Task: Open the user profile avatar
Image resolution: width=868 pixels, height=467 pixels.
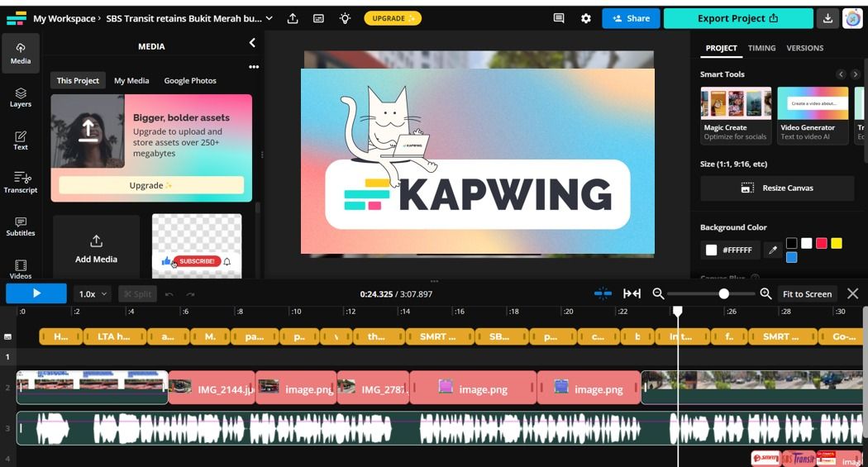Action: click(852, 18)
